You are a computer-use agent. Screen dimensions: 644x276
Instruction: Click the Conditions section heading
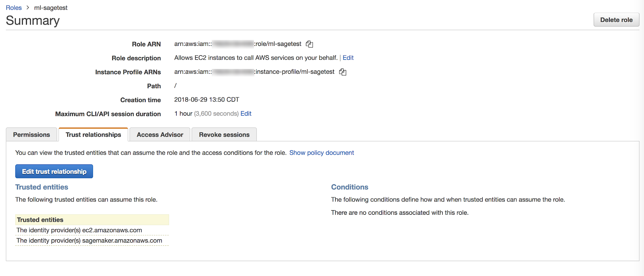click(349, 187)
